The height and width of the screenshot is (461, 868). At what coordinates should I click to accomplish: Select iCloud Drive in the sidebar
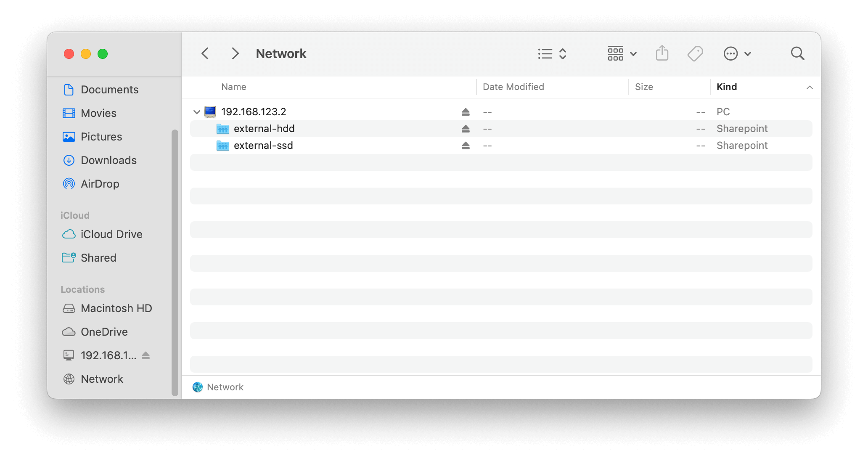(111, 234)
